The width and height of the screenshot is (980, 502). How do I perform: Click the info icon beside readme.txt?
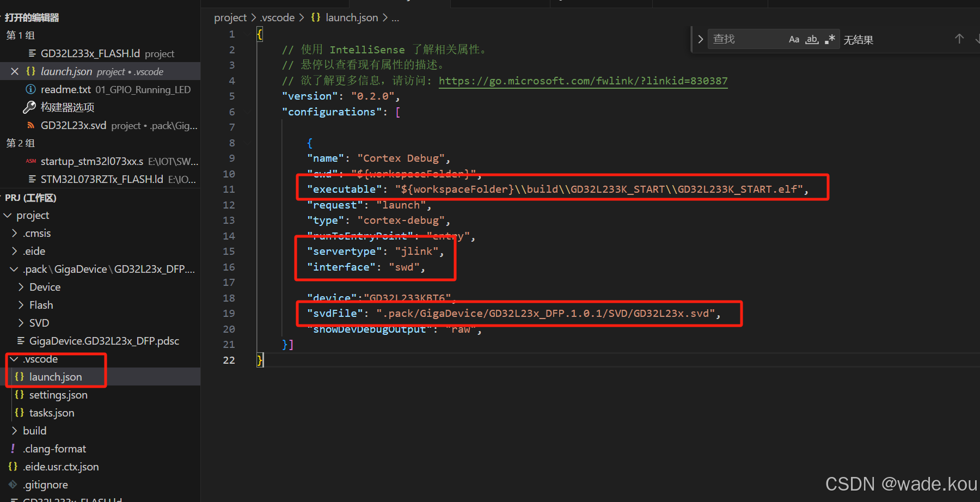[x=31, y=89]
